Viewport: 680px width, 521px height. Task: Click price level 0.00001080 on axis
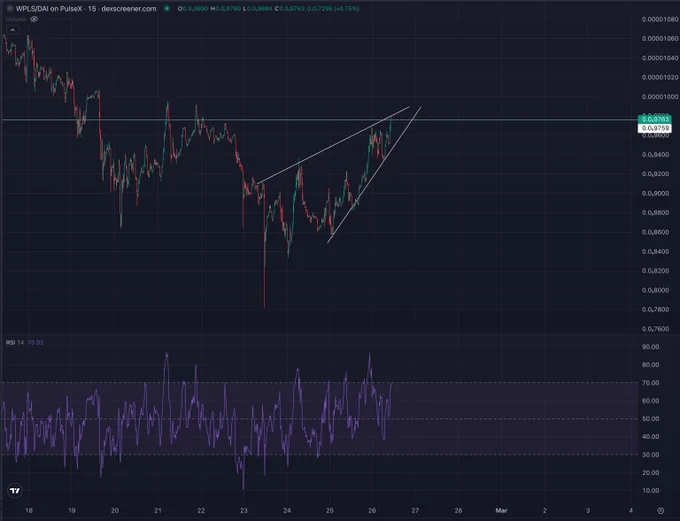pos(660,19)
